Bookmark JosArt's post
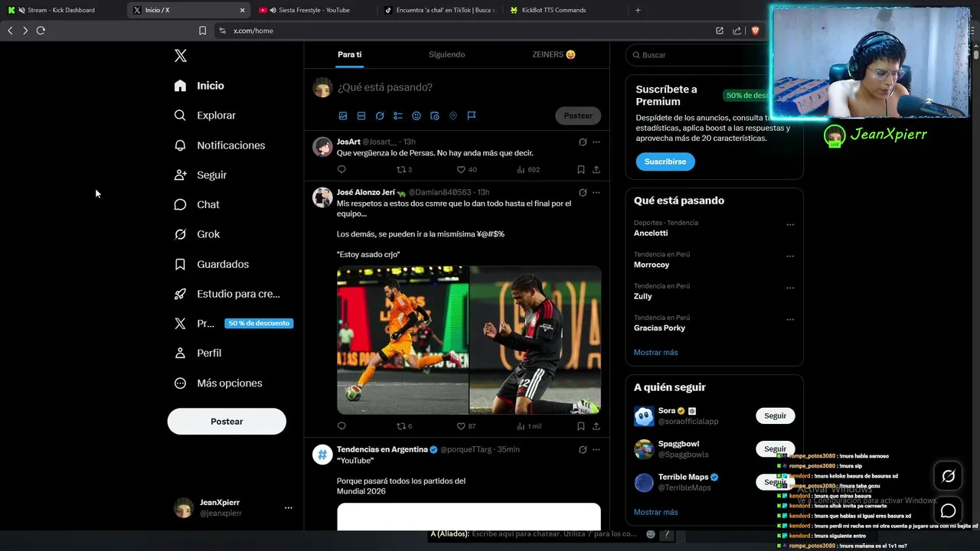This screenshot has width=980, height=551. pyautogui.click(x=580, y=170)
